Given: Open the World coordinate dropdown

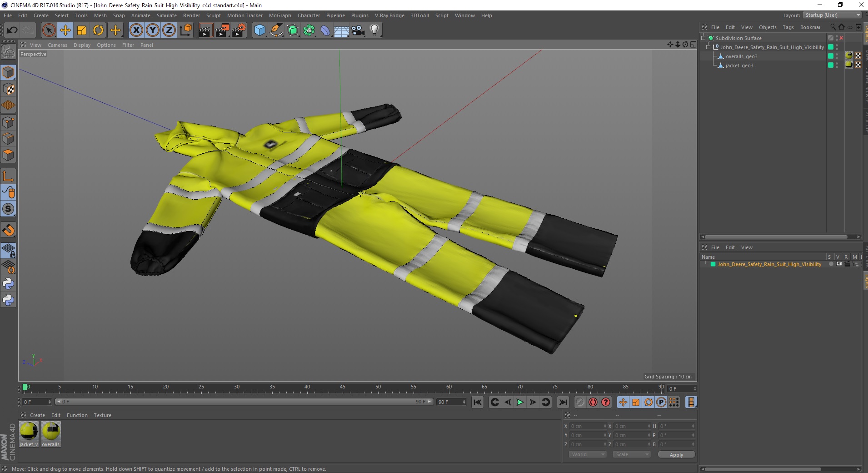Looking at the screenshot, I should coord(588,454).
